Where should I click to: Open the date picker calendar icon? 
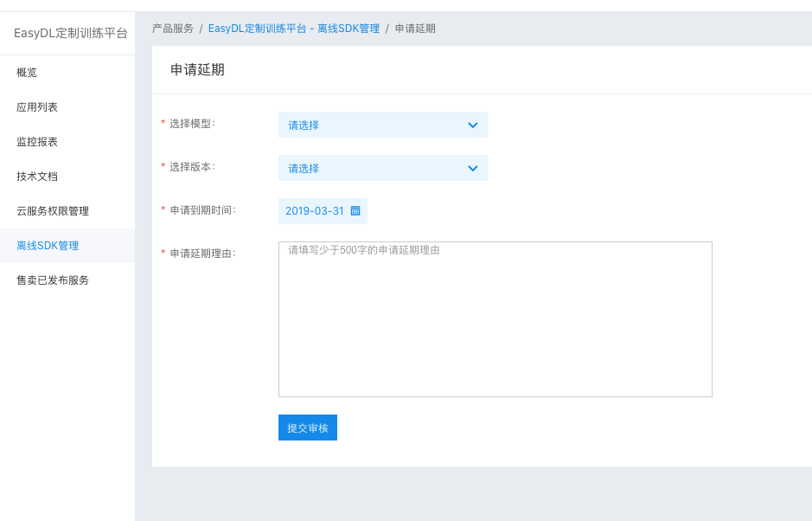pos(355,210)
